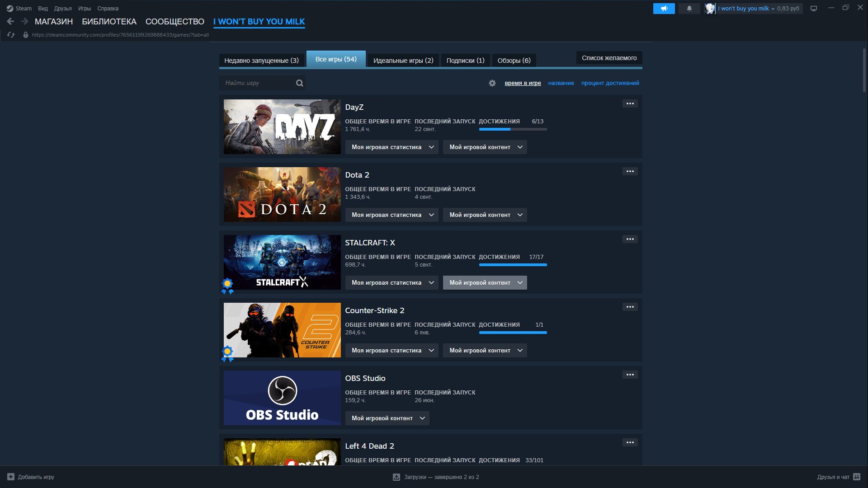Expand OBS Studio 'Мой игровой контент' dropdown
868x488 pixels.
pyautogui.click(x=387, y=418)
